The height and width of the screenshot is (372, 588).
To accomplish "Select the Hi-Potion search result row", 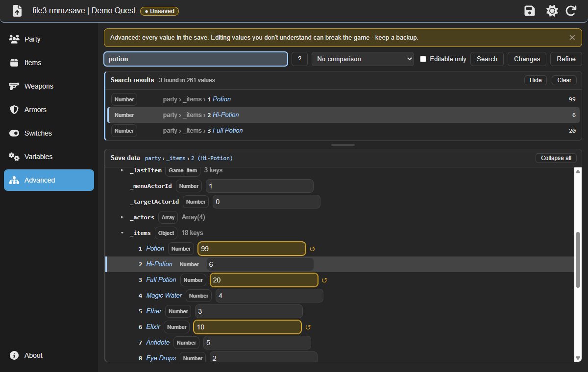I will tap(343, 115).
